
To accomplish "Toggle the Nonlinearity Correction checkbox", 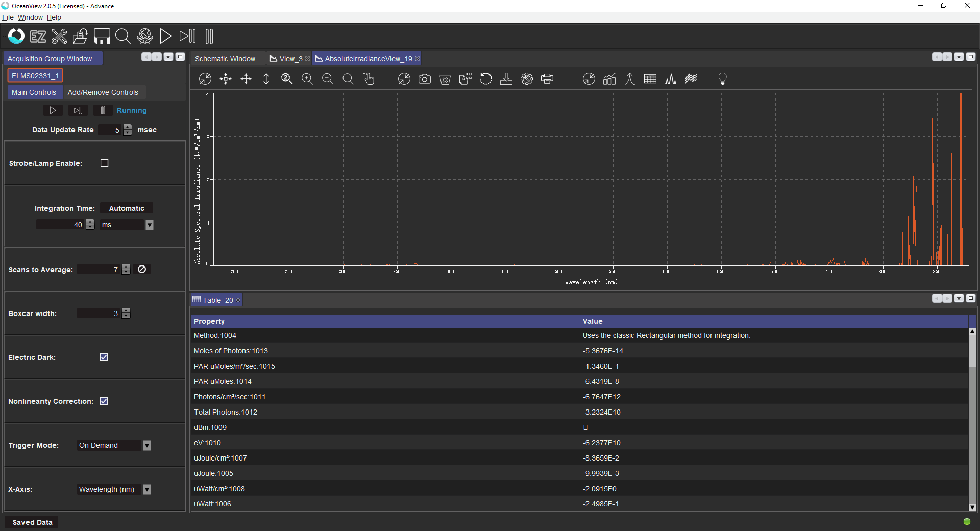I will tap(104, 401).
